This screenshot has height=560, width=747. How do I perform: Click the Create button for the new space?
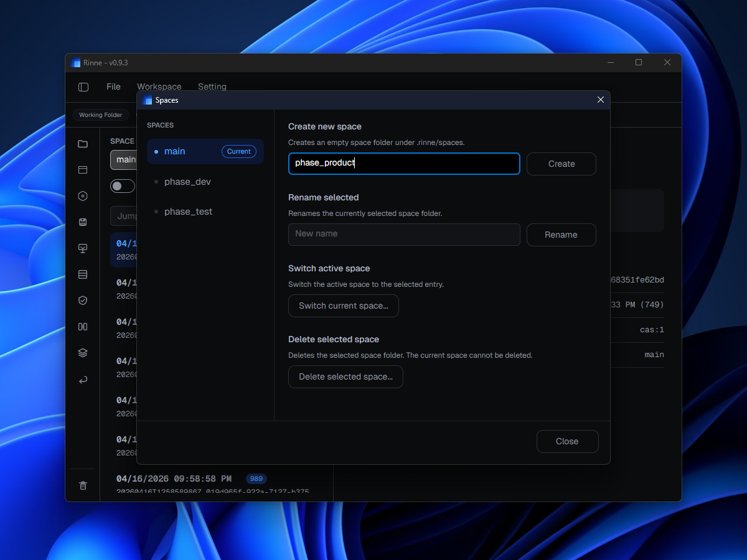561,164
